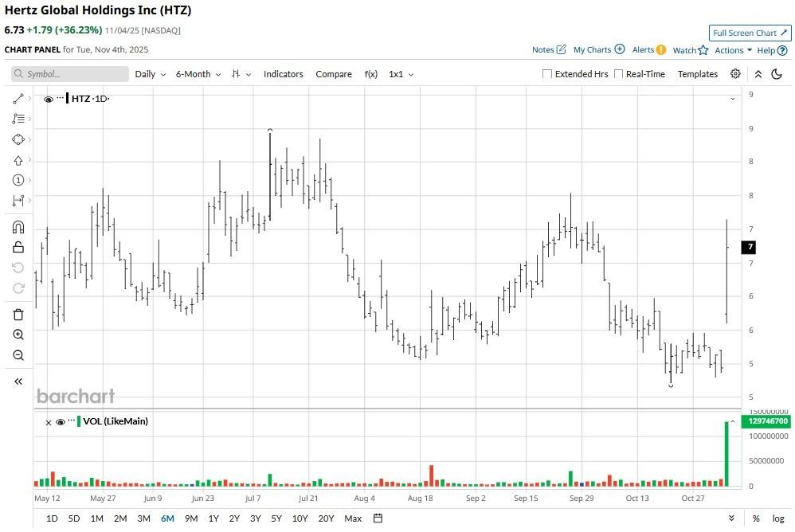
Task: Click the collapse header double-arrow icon
Action: pyautogui.click(x=758, y=74)
